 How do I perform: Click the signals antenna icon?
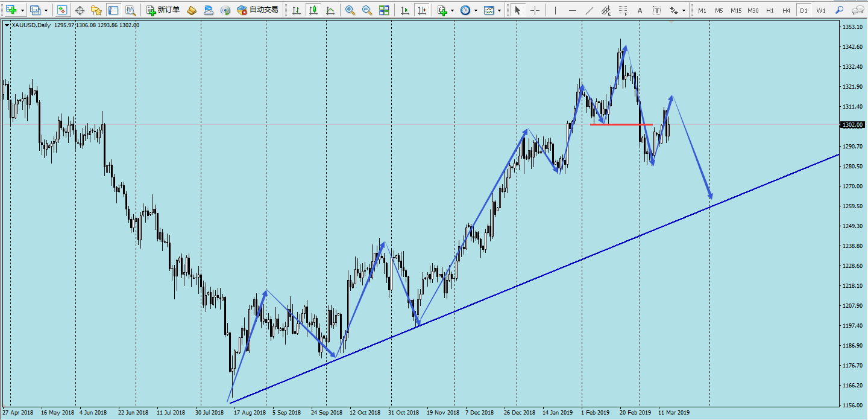click(x=225, y=10)
